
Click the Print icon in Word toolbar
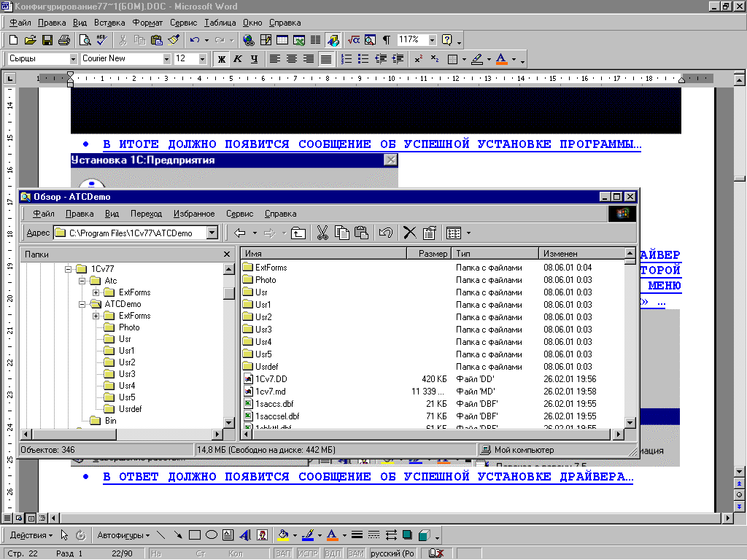click(64, 40)
